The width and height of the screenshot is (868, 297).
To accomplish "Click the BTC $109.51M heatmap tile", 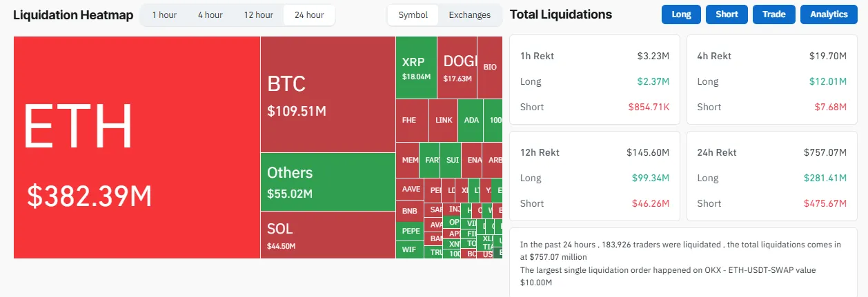I will 327,94.
